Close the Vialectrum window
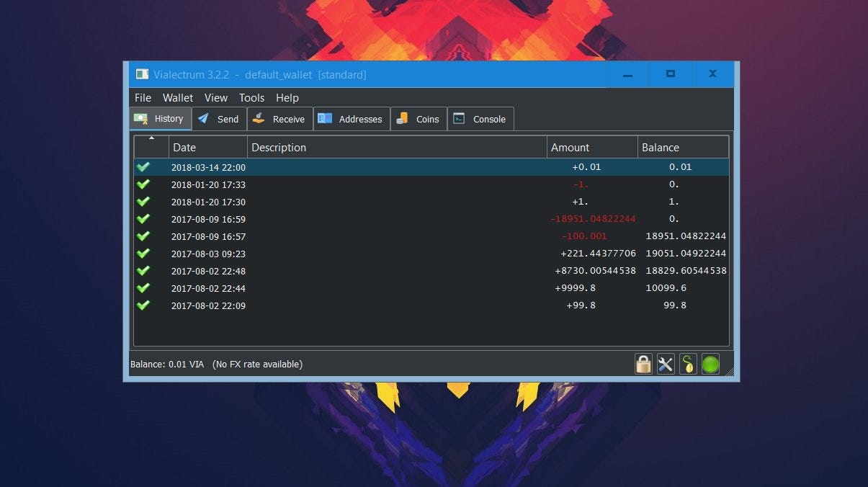The height and width of the screenshot is (487, 868). (712, 74)
